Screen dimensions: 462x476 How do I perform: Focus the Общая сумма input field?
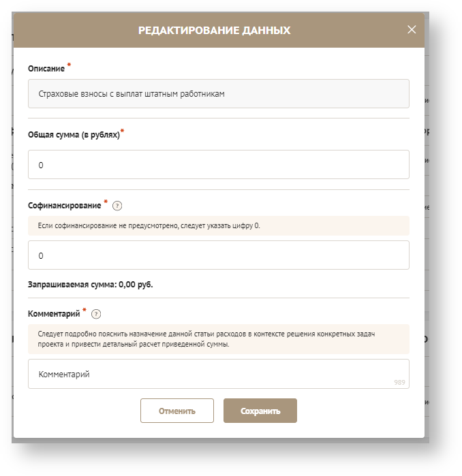(x=218, y=165)
